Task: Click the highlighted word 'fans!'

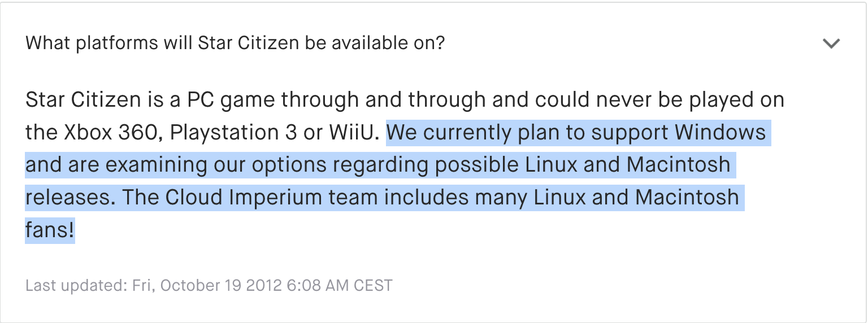Action: (x=50, y=231)
